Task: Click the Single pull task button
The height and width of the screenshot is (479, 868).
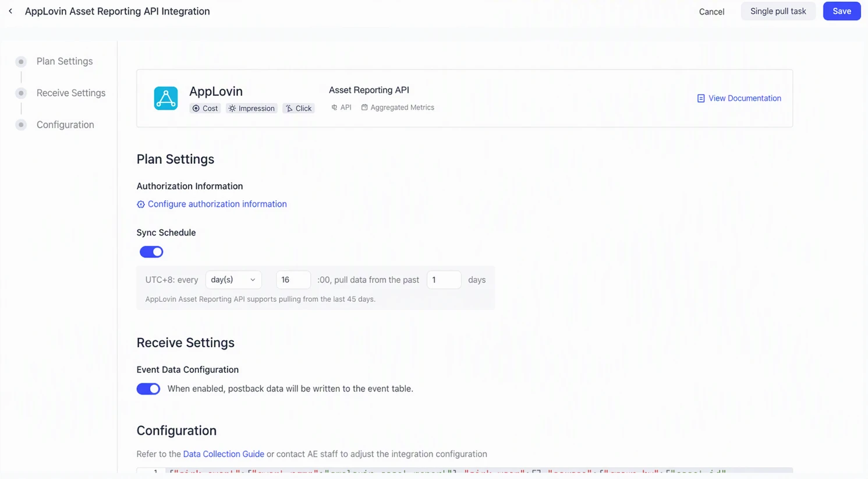Action: pyautogui.click(x=778, y=11)
